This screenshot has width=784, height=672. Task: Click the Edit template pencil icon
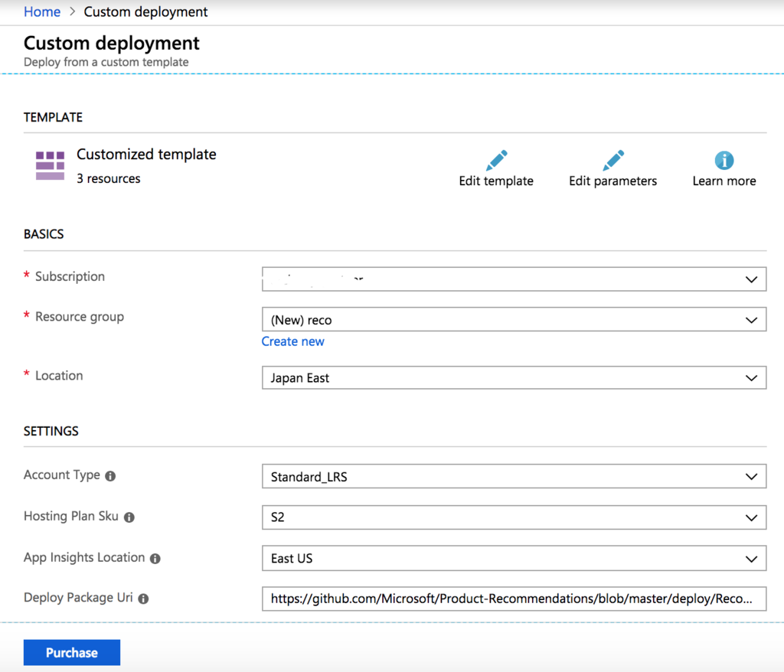point(496,160)
